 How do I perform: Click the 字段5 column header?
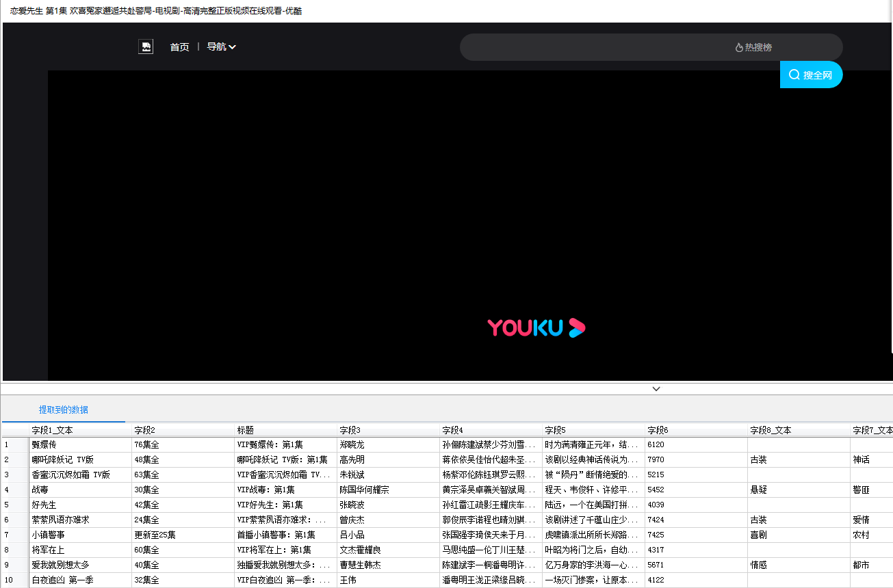594,430
